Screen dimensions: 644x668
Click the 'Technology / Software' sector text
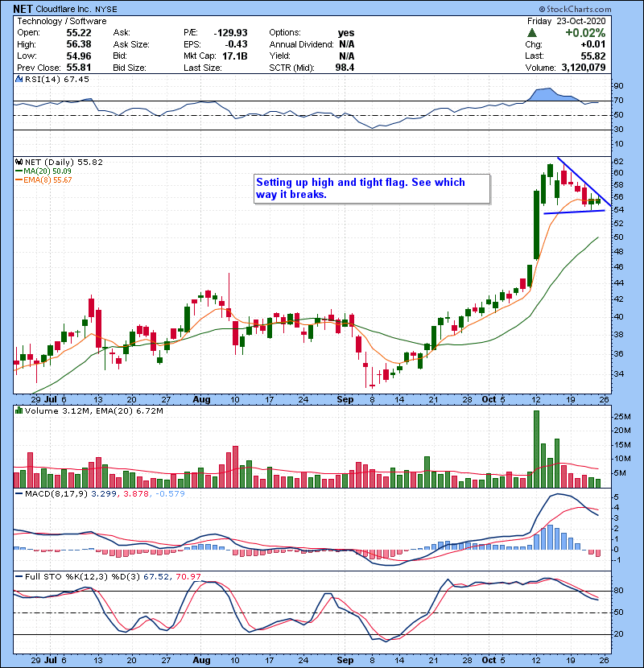click(x=62, y=21)
